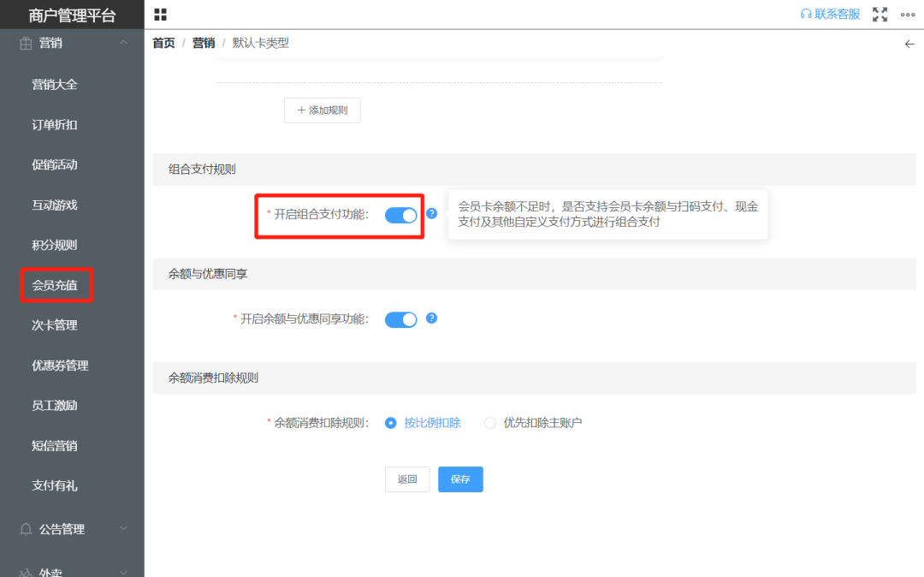Expand the 公告管理 sidebar section chevron
This screenshot has height=577, width=924.
[123, 529]
